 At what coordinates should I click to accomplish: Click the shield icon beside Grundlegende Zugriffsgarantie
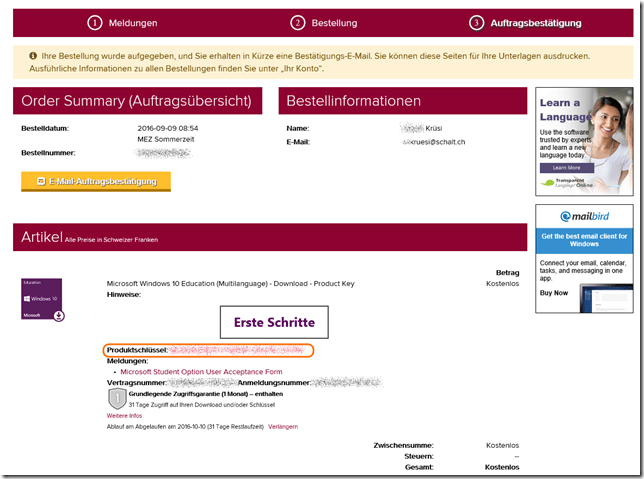click(x=117, y=399)
